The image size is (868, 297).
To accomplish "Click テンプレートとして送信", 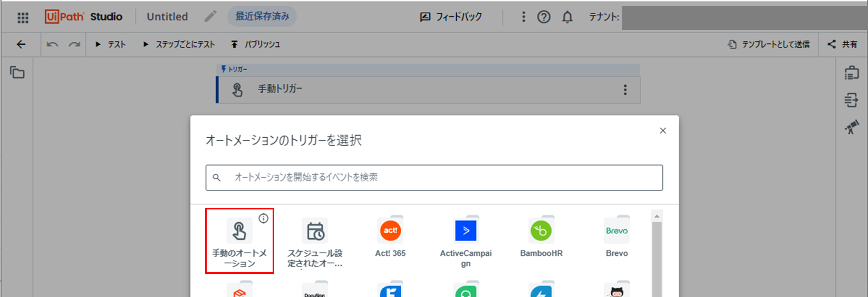I will pos(768,44).
